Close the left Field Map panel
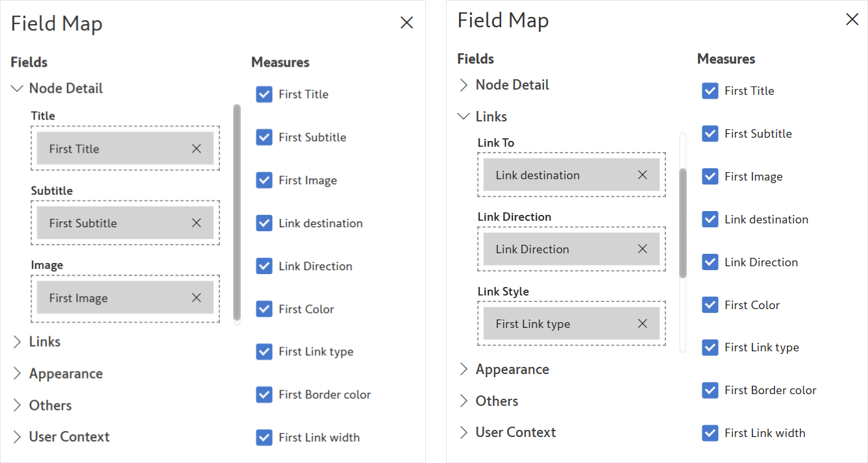This screenshot has height=463, width=868. tap(406, 23)
